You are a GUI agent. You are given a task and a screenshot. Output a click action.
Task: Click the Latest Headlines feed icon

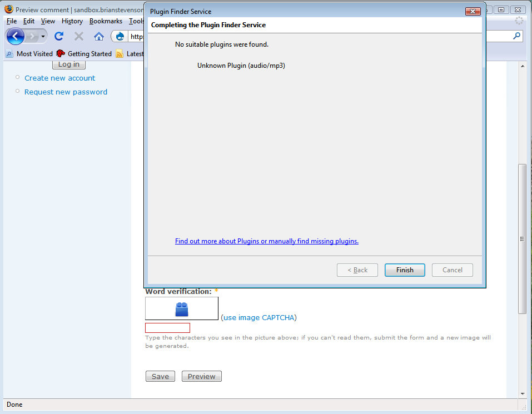pyautogui.click(x=119, y=53)
